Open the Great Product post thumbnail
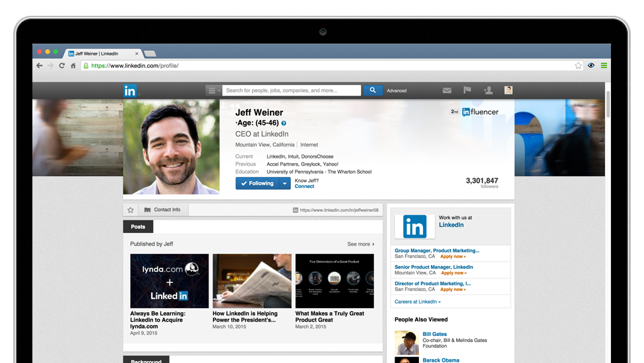The image size is (644, 363). (x=335, y=281)
